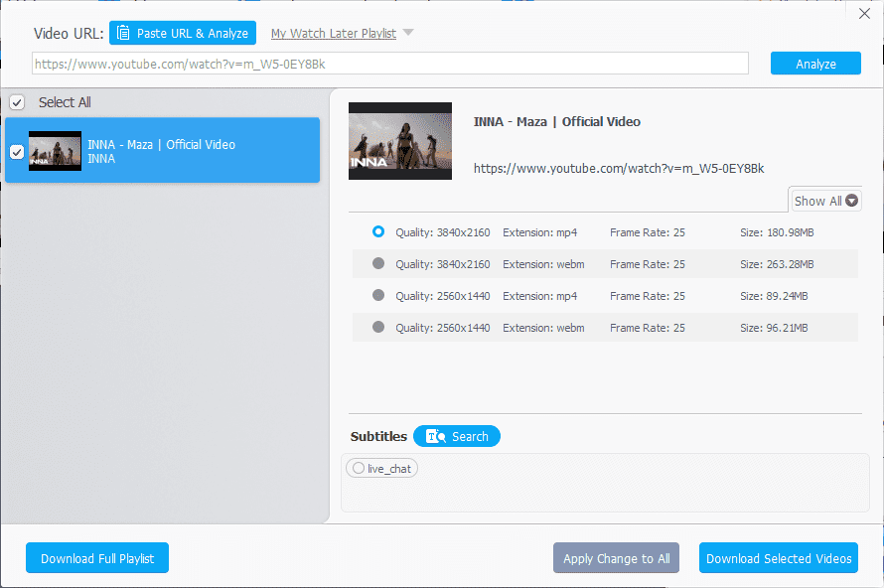Select 2560x1440 mp4 quality option
The height and width of the screenshot is (588, 884).
coord(378,295)
